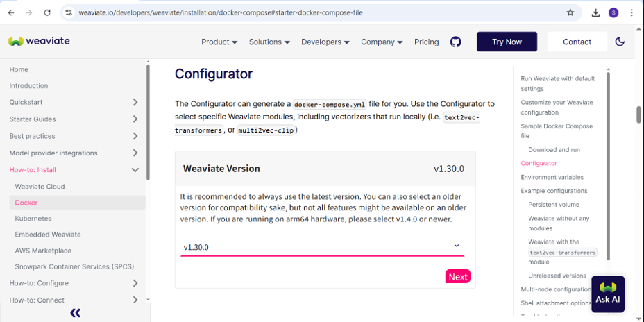The image size is (644, 322).
Task: Toggle dark mode moon icon
Action: click(x=620, y=42)
